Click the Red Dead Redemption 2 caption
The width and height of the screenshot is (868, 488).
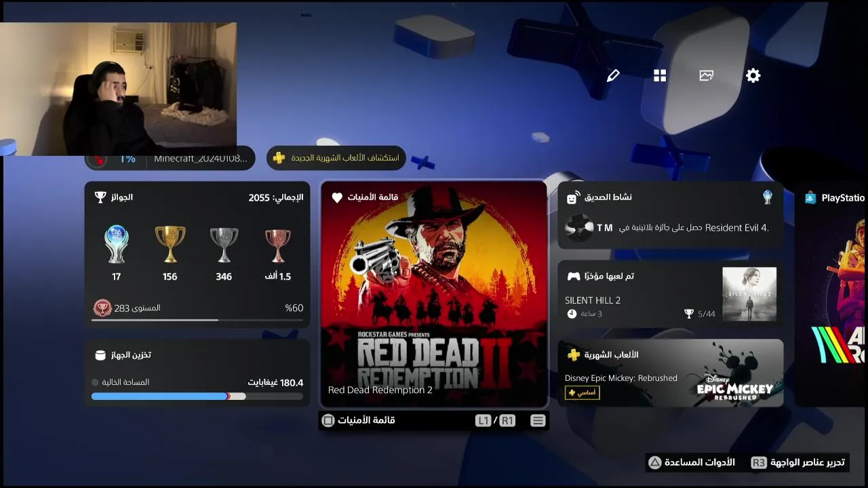point(380,390)
